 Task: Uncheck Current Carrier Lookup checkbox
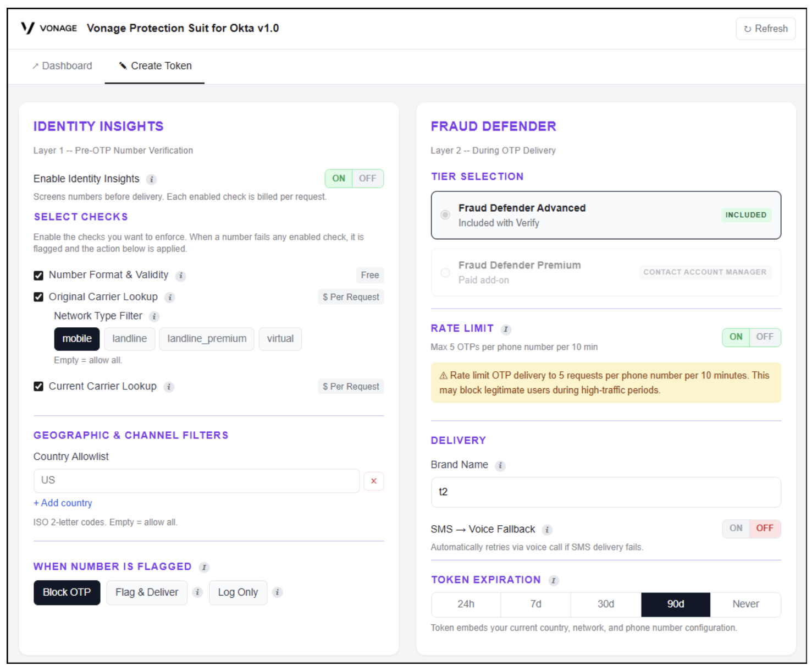38,386
